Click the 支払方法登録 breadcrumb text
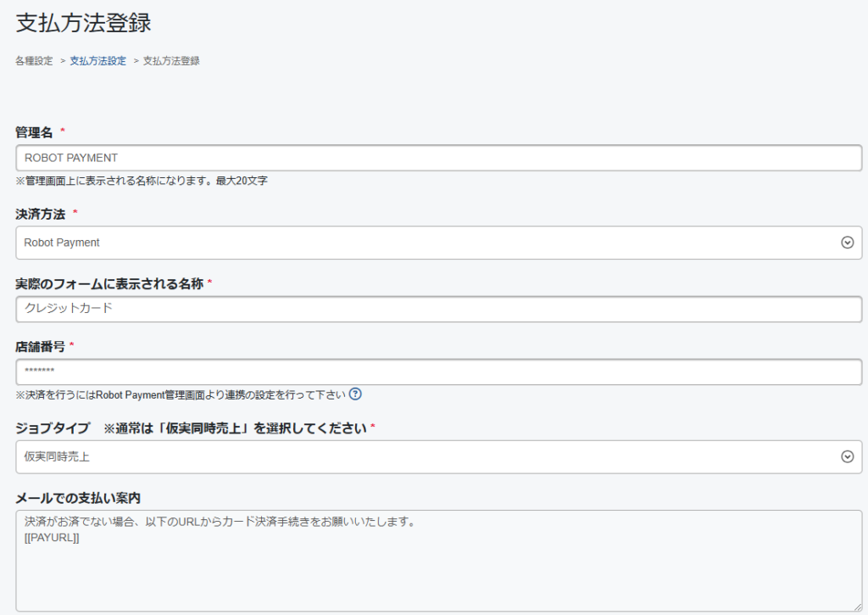 (171, 61)
